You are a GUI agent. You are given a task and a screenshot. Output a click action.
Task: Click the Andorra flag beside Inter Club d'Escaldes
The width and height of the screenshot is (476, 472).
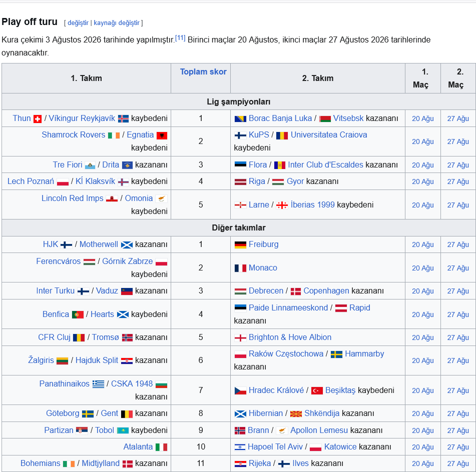tap(280, 165)
